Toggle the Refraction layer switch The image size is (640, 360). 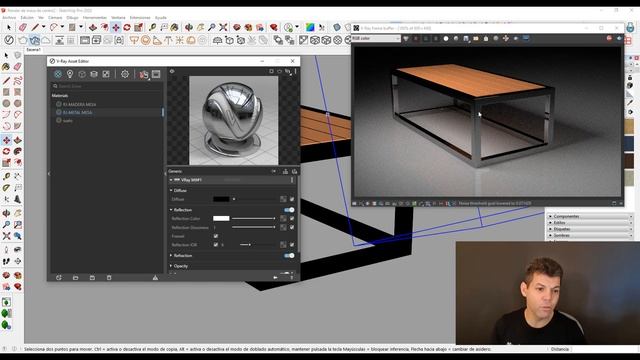289,256
